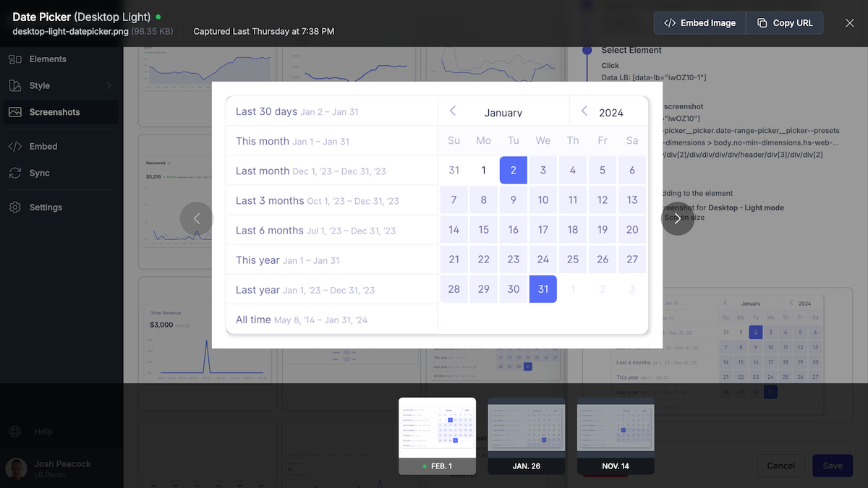Select the NOV. 14 screenshot thumbnail
868x488 pixels.
(616, 436)
